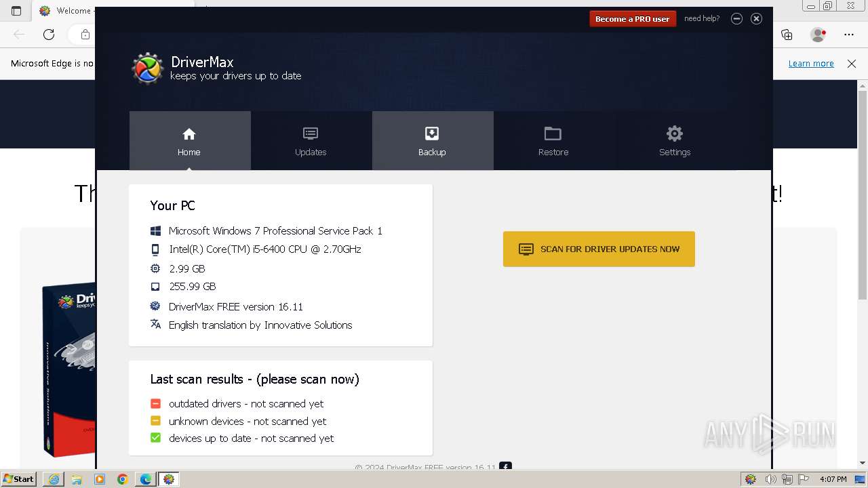Refresh the page in Edge

point(49,35)
